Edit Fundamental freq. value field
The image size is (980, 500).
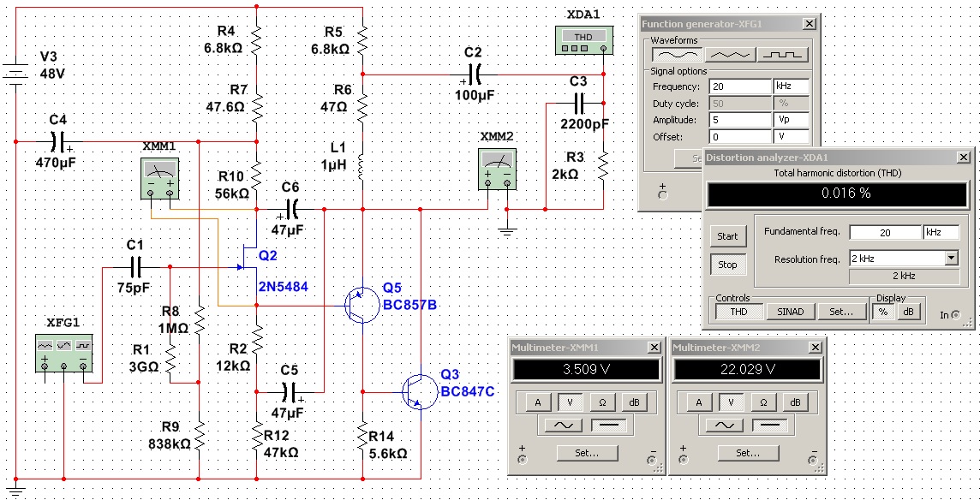click(885, 233)
